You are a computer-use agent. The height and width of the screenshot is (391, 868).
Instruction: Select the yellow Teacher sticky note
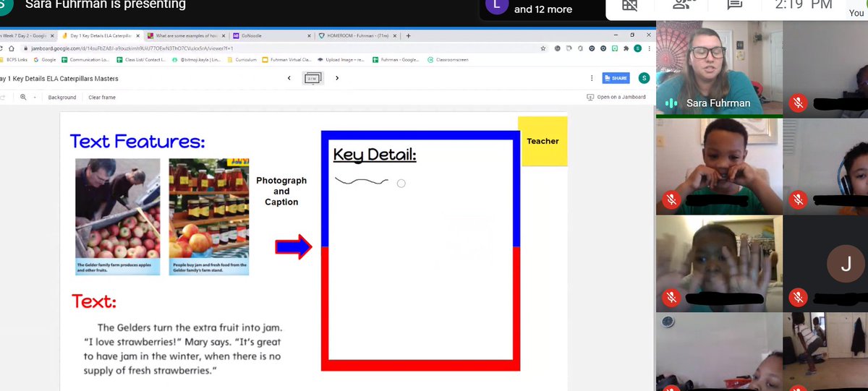542,141
